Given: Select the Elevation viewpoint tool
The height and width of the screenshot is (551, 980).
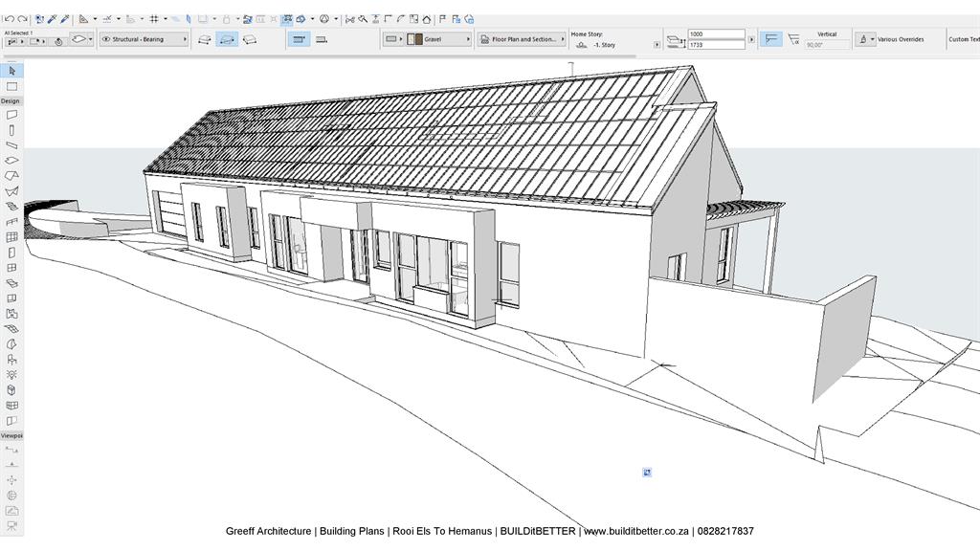Looking at the screenshot, I should point(11,466).
